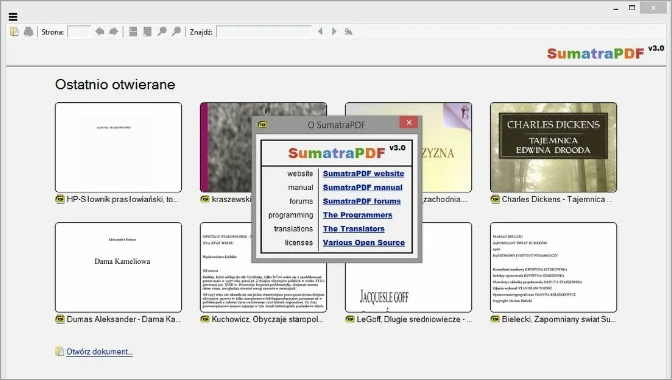This screenshot has width=672, height=380.
Task: Click 'Dumas Aleksander - Dama Ka...' label
Action: (124, 319)
